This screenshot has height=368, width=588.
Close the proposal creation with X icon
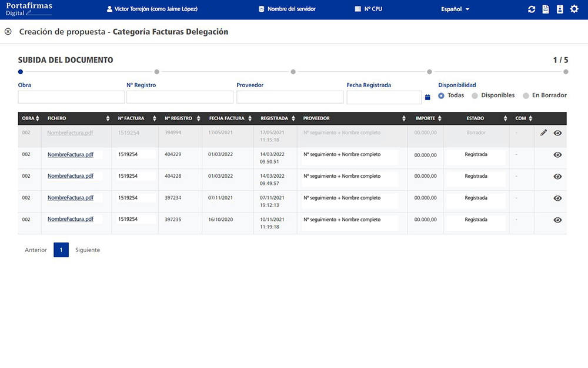tap(8, 32)
